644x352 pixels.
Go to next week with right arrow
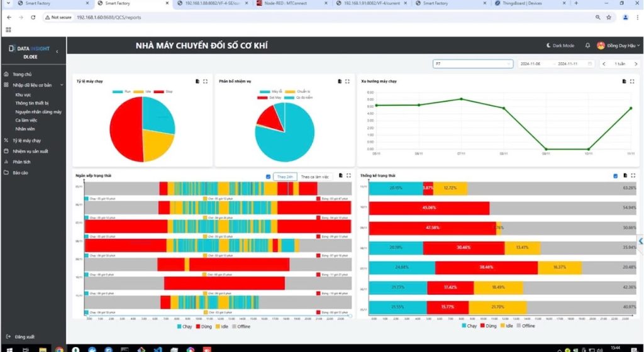(x=636, y=64)
